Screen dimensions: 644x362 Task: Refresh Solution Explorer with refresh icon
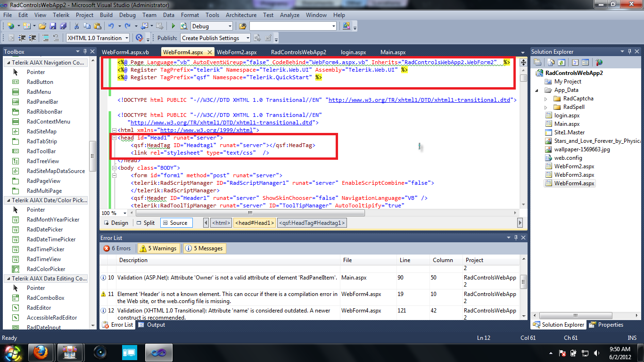coord(561,62)
